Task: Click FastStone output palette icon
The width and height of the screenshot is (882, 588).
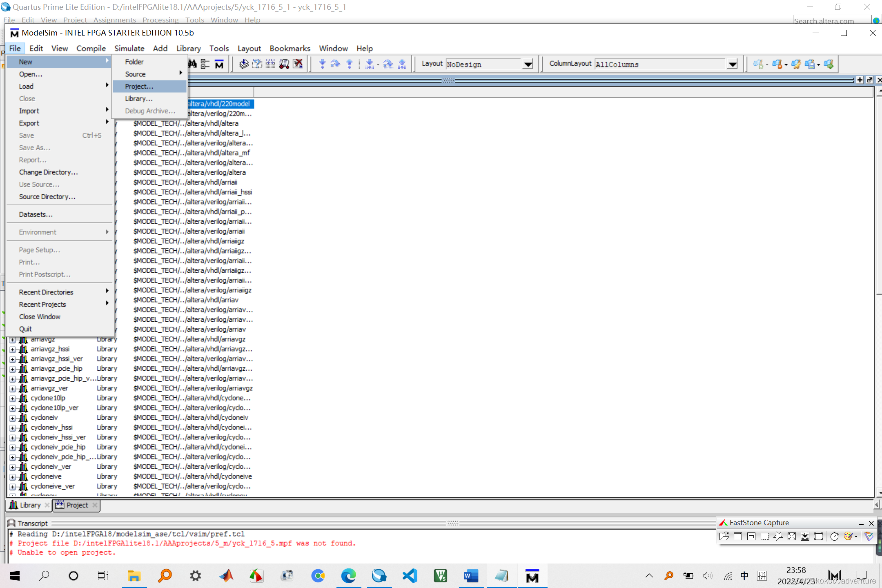Action: click(849, 537)
